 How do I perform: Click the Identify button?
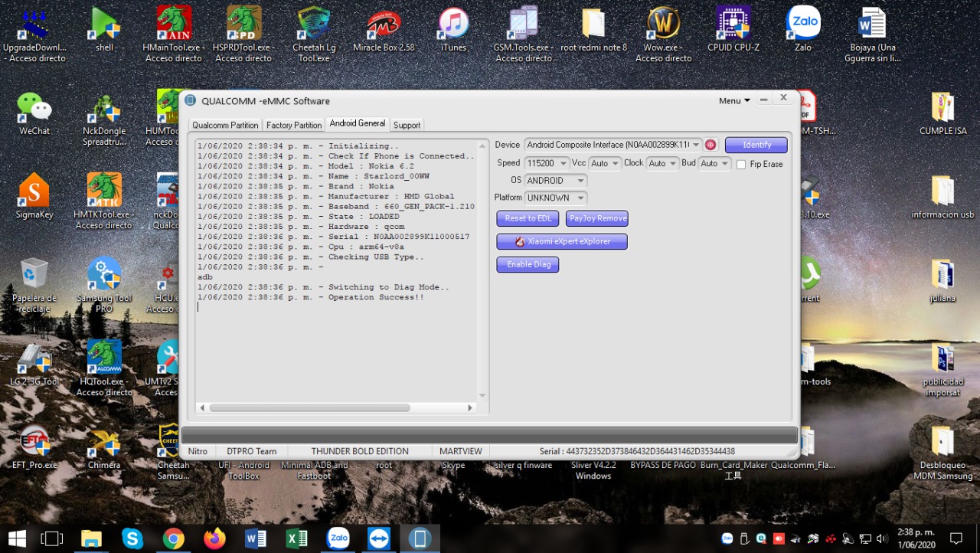pos(756,145)
